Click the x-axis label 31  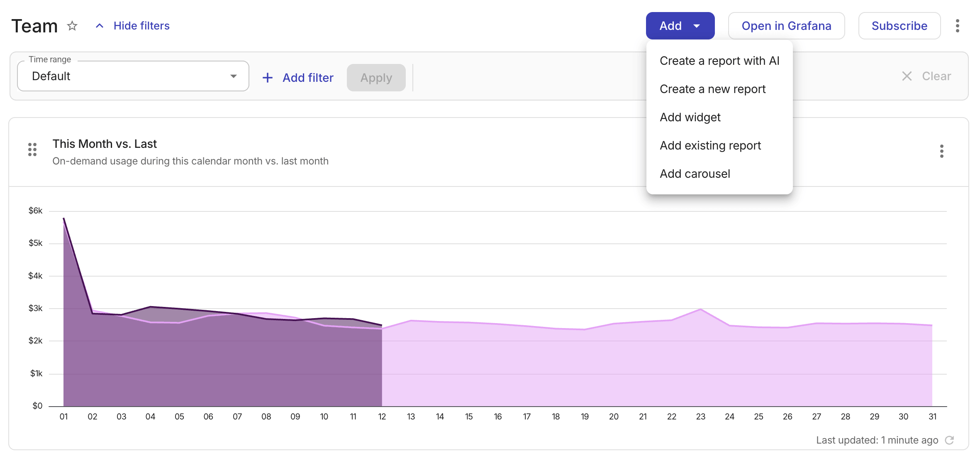coord(932,417)
